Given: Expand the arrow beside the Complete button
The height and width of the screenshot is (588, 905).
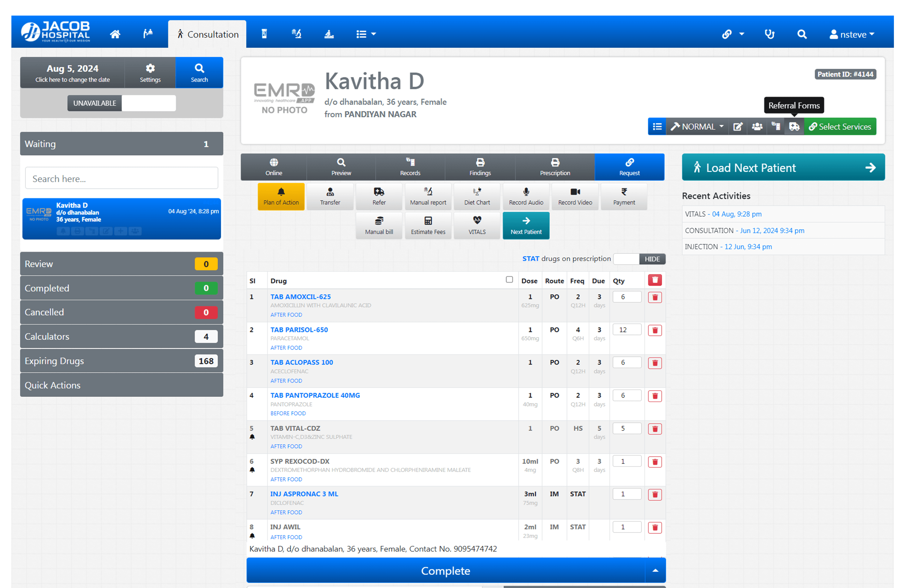Looking at the screenshot, I should click(655, 570).
